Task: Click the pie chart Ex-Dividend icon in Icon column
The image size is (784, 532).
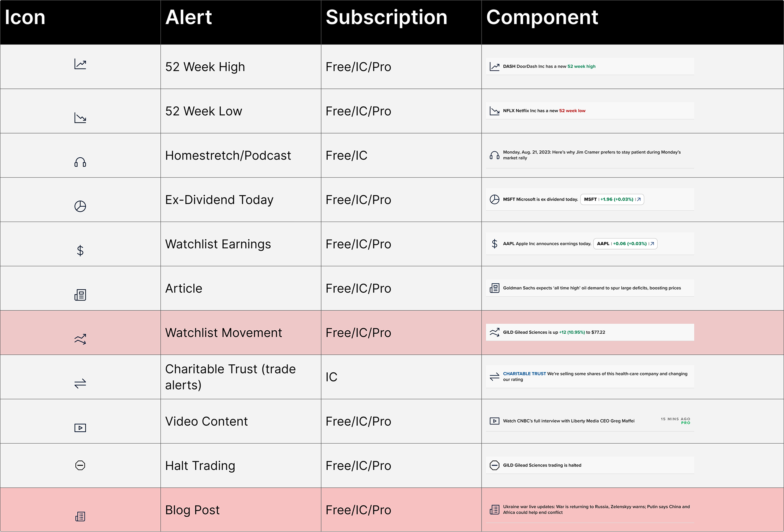Action: [x=80, y=206]
